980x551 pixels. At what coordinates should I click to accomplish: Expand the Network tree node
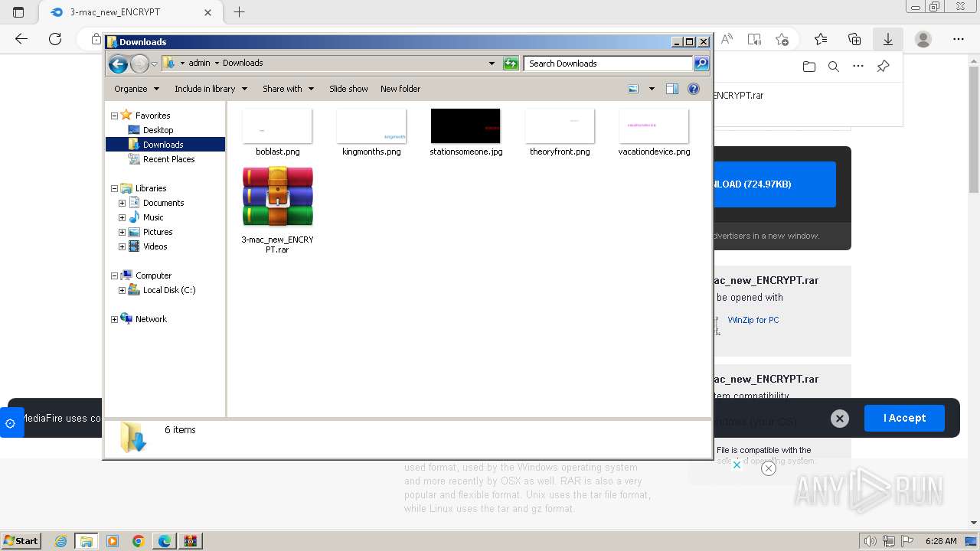[114, 319]
